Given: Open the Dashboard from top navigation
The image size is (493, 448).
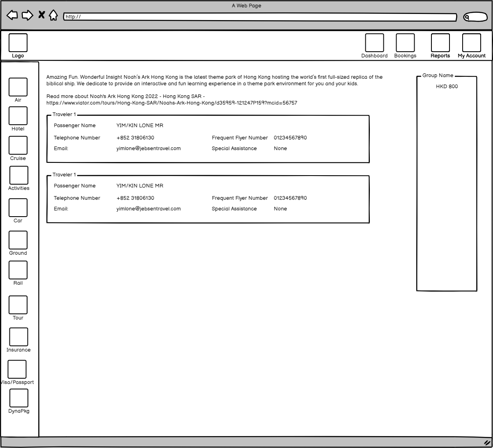Looking at the screenshot, I should (x=374, y=43).
